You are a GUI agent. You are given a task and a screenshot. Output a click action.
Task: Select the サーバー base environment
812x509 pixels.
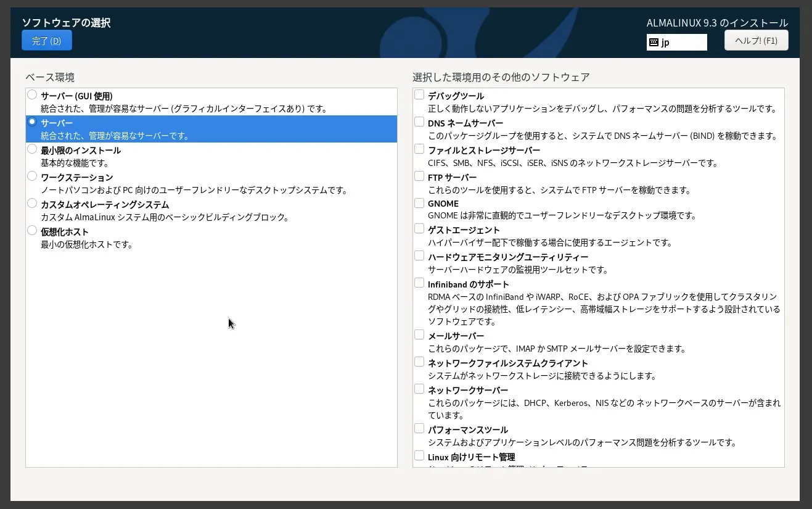tap(32, 122)
